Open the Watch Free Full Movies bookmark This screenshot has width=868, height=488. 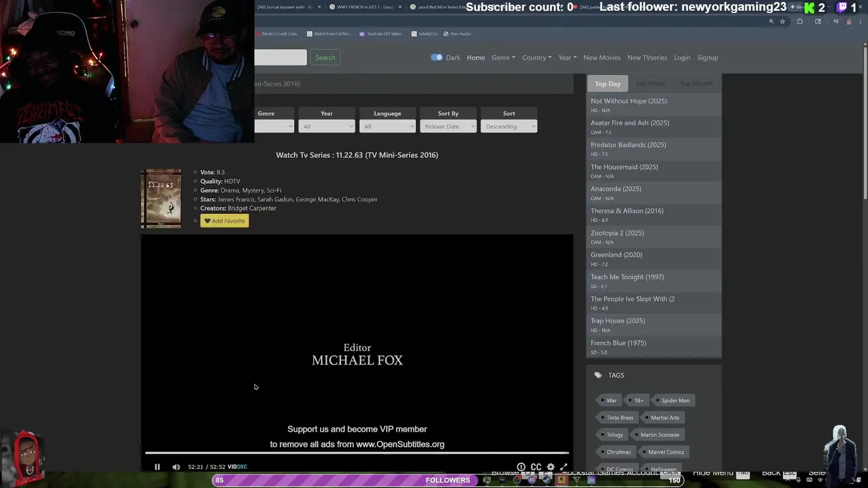point(329,34)
